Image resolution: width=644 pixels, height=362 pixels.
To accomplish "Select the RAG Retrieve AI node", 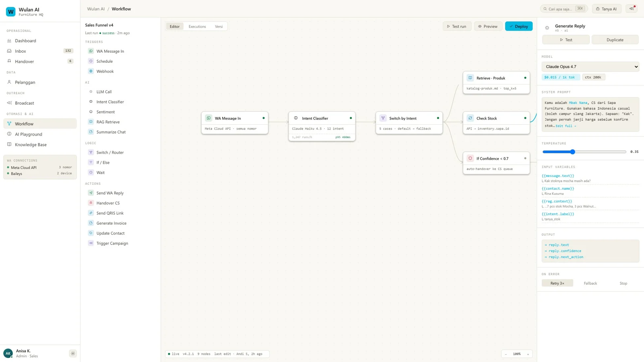I will tap(108, 122).
